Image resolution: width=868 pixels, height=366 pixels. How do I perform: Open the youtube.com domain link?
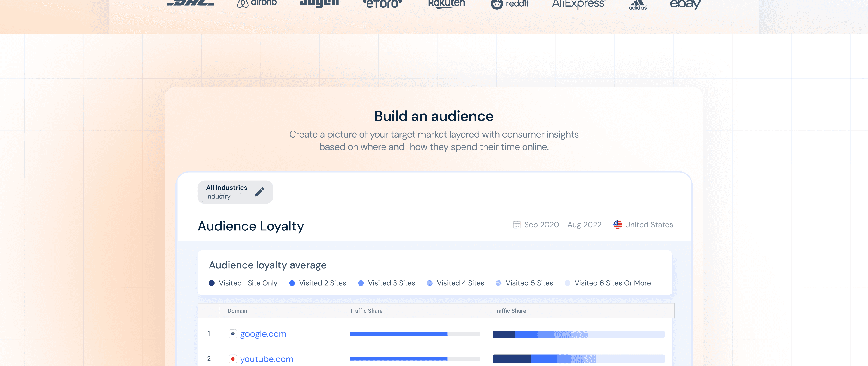[x=267, y=359]
